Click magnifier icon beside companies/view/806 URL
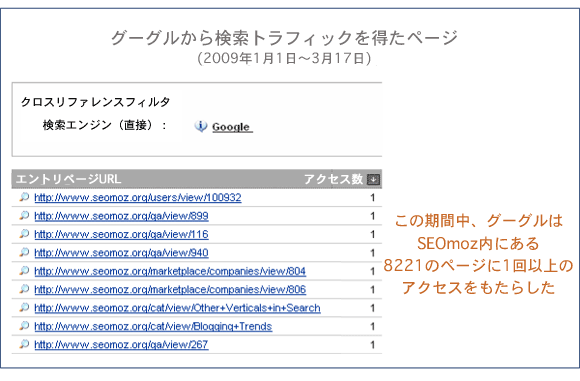This screenshot has width=580, height=381. click(x=24, y=289)
